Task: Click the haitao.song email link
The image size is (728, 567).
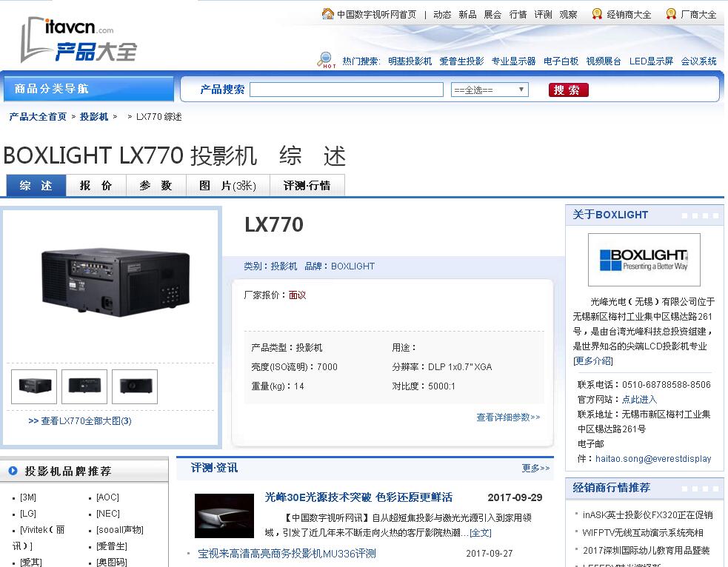Action: 653,459
